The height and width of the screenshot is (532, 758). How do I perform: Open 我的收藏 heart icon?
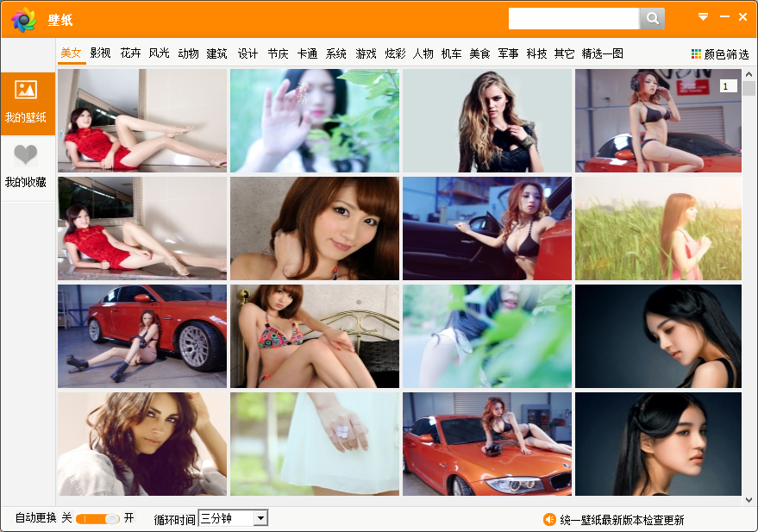pyautogui.click(x=26, y=154)
